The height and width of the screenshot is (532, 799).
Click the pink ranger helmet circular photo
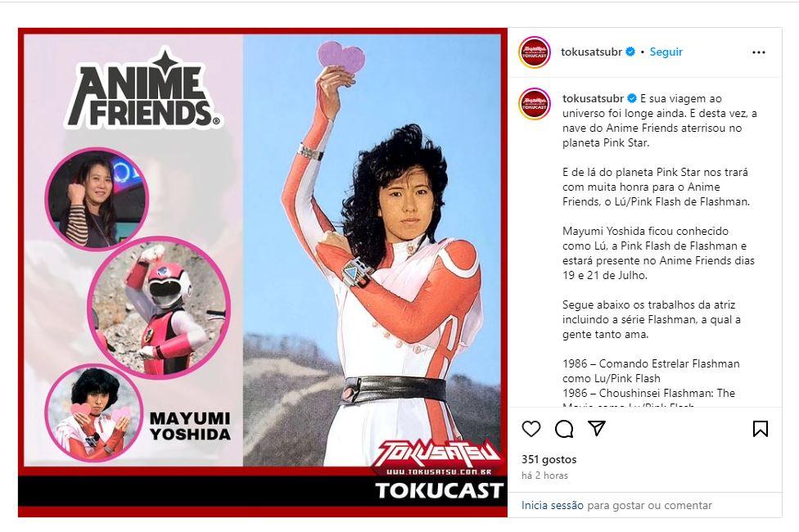[x=159, y=307]
